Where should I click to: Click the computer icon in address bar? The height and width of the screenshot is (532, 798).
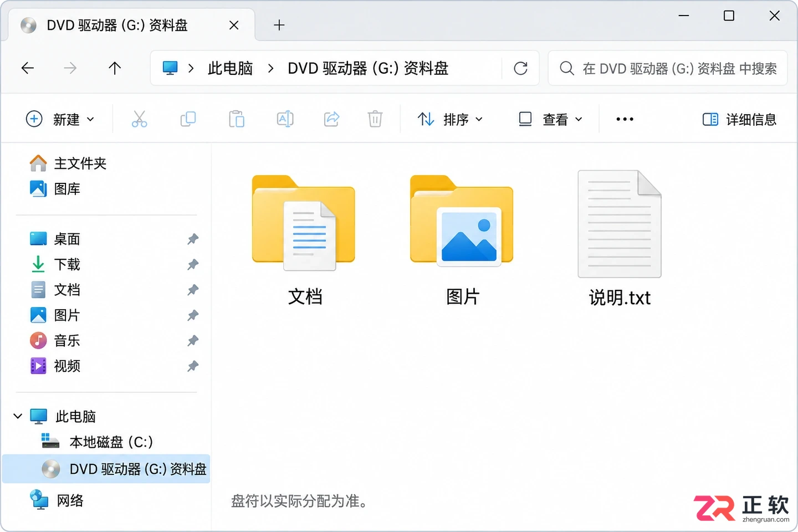pyautogui.click(x=170, y=68)
